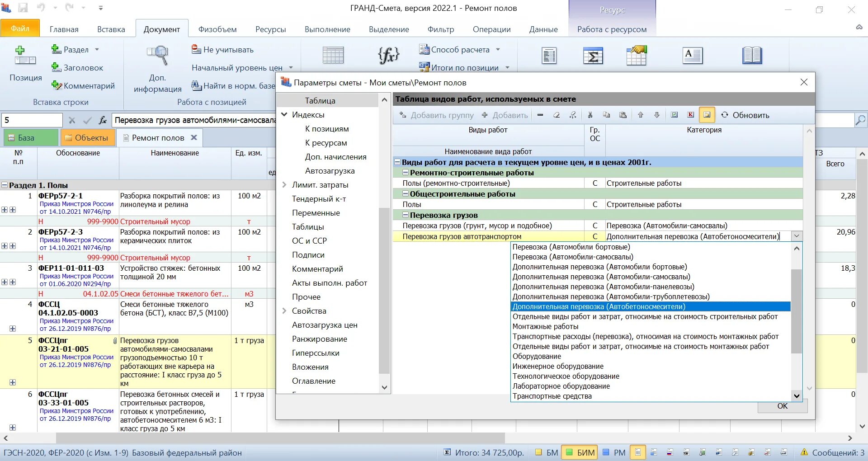
Task: Click the search magnifier icon beside formula bar
Action: [860, 120]
